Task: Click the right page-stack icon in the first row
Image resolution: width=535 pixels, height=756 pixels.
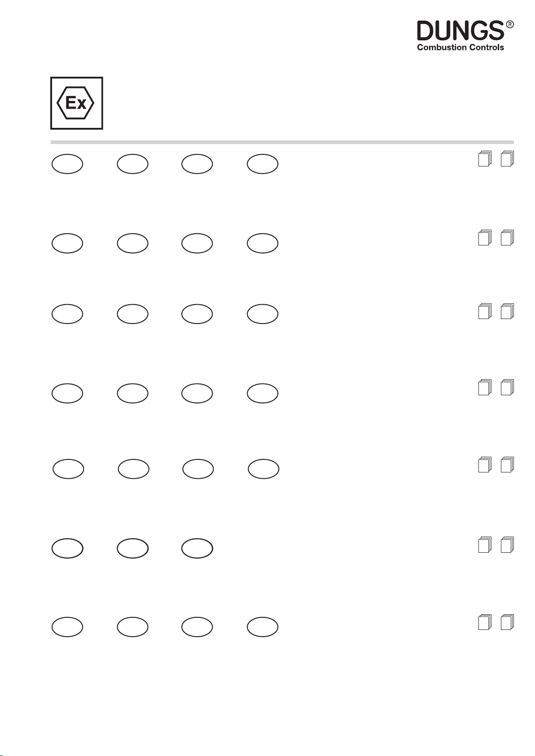Action: 507,159
